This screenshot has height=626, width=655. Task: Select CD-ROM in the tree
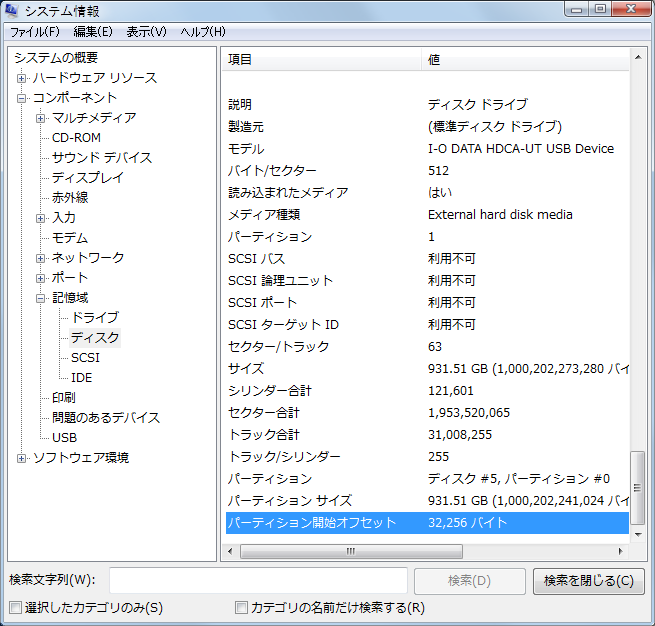pos(76,138)
